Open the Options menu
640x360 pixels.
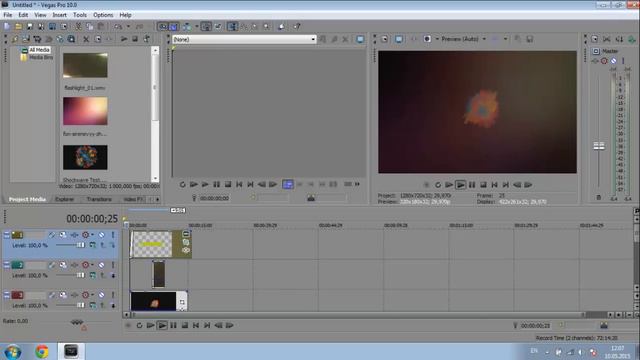coord(103,15)
